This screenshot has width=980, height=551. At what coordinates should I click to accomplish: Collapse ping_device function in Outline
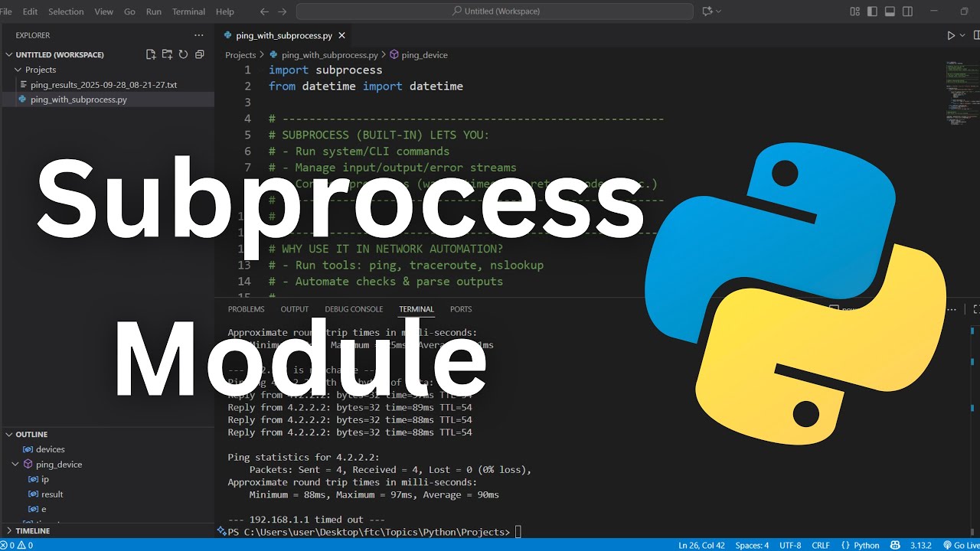(x=15, y=465)
